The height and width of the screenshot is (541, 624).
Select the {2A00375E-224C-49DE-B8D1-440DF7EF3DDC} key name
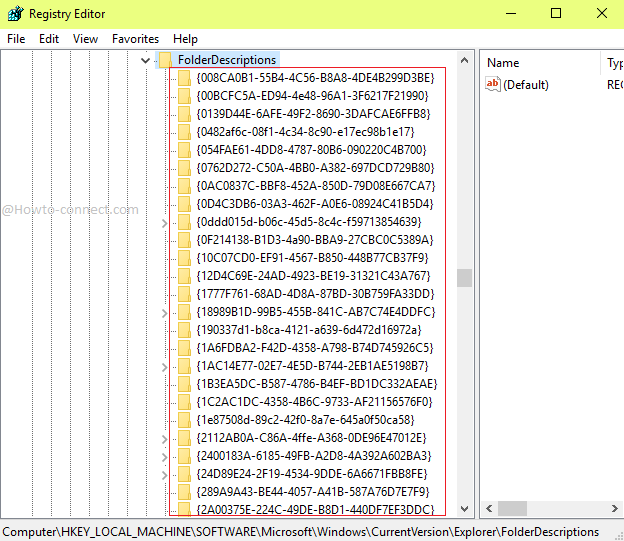click(315, 510)
